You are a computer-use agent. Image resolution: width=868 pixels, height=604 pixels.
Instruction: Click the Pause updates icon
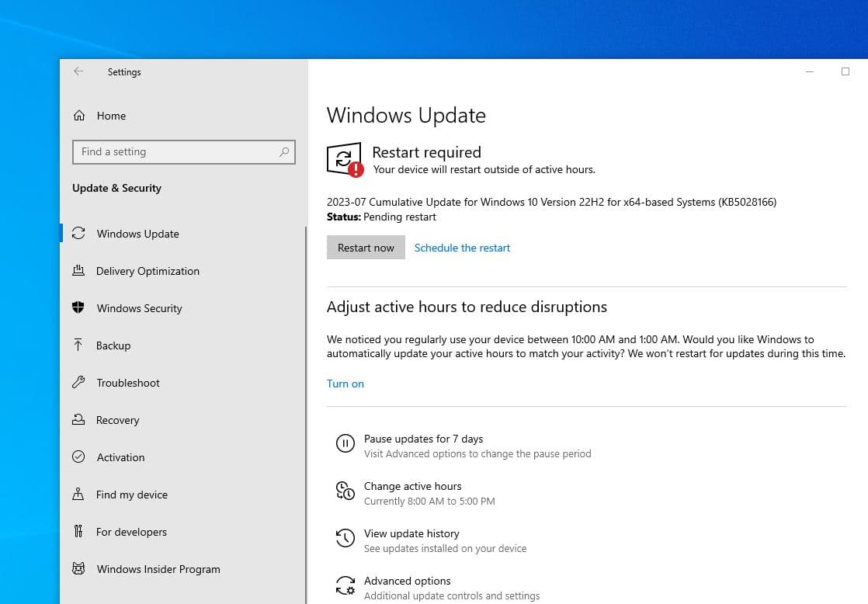click(x=345, y=444)
